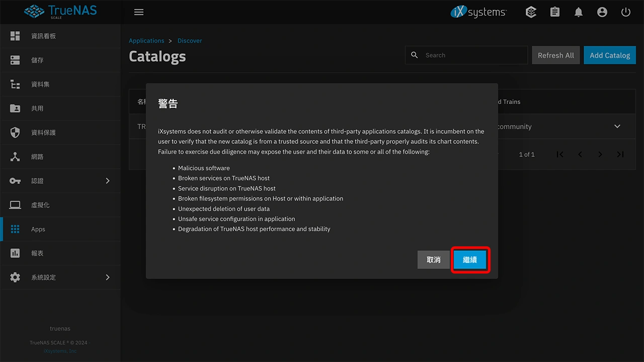Focus the catalog Search input field

click(473, 55)
